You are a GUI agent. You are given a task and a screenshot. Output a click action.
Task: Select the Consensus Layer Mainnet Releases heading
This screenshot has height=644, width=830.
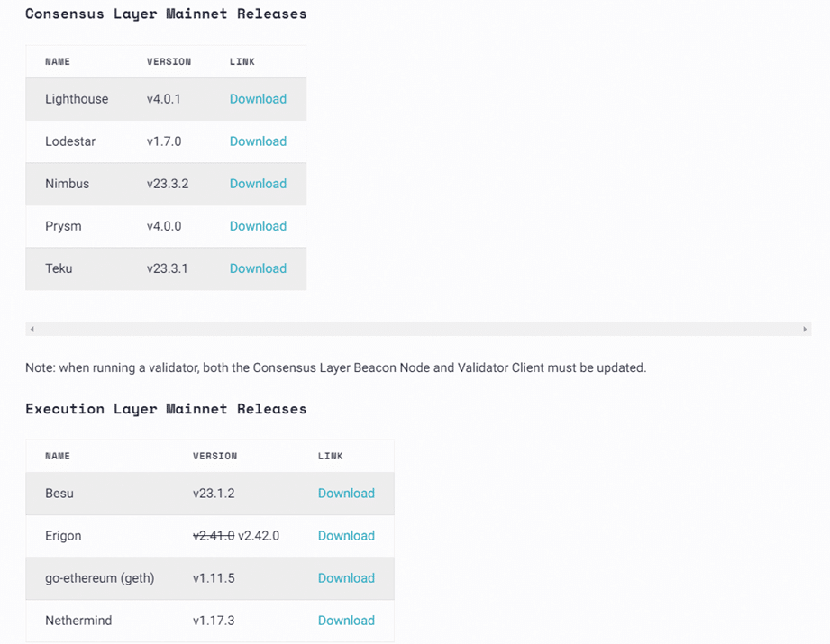point(166,14)
